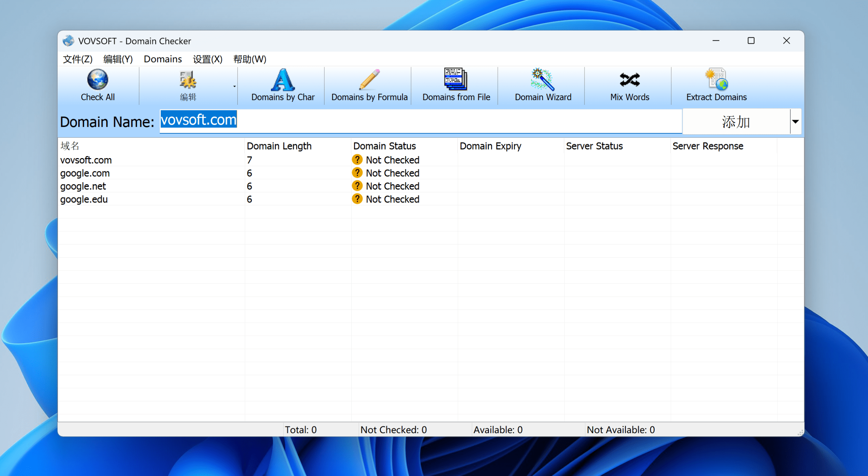
Task: Sort by the 域名 column header
Action: (x=151, y=146)
